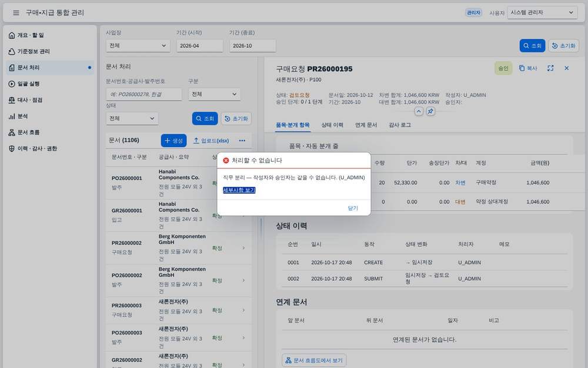
Task: Go to 기준정보 관리 in sidebar
Action: [x=49, y=51]
